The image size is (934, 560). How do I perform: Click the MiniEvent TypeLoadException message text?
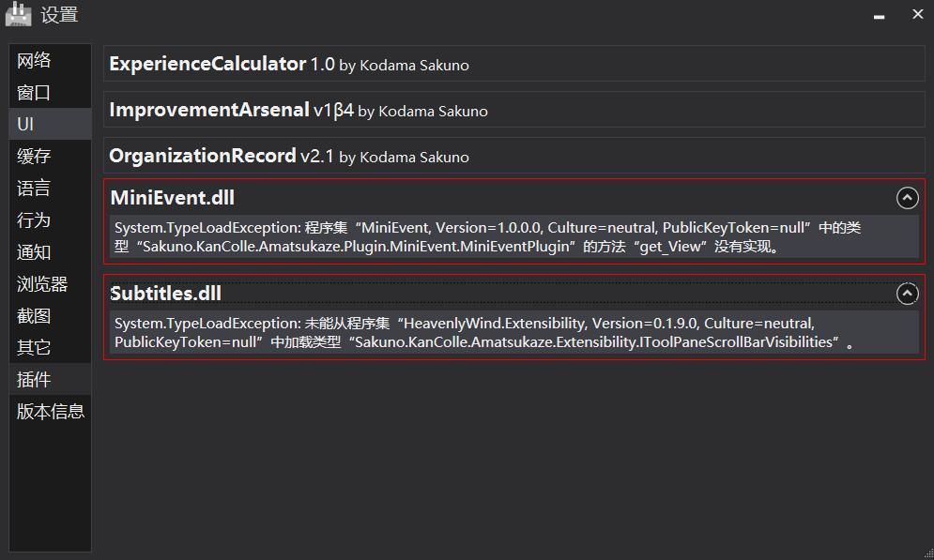487,237
